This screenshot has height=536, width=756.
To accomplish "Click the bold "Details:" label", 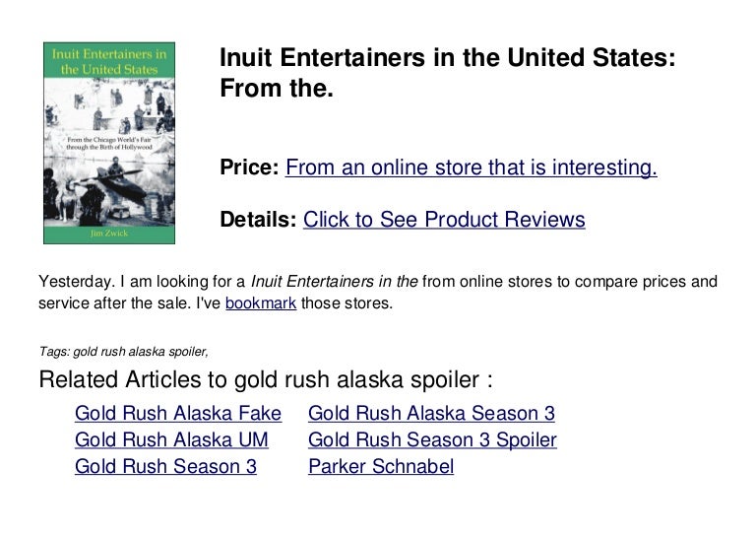I will 258,220.
